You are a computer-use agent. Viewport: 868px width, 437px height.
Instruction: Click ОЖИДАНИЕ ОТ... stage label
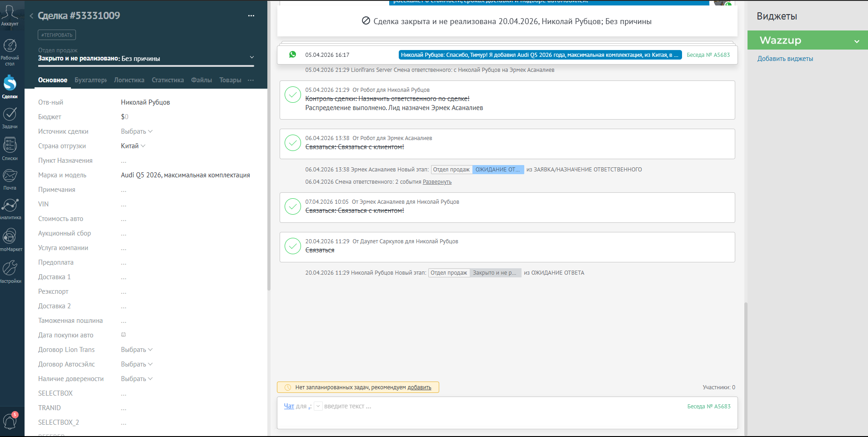tap(498, 170)
